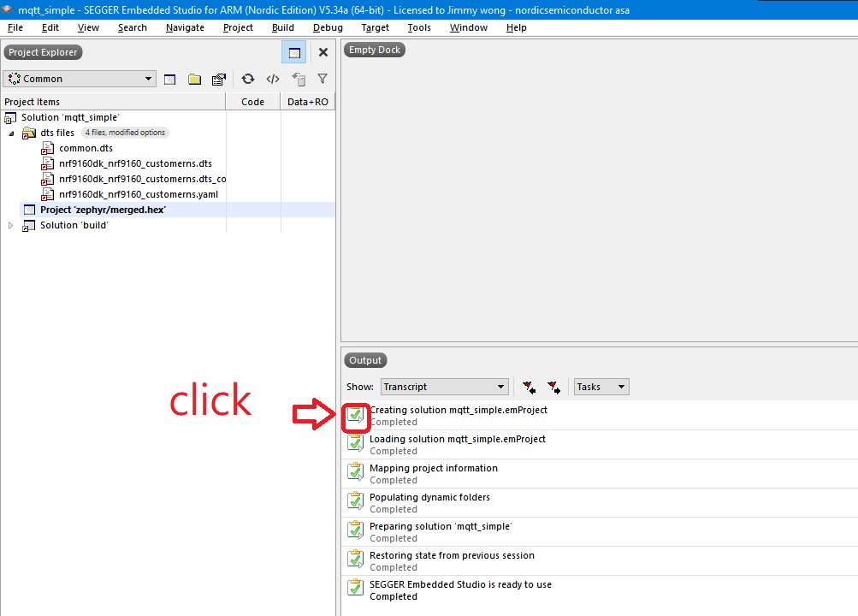The image size is (858, 616).
Task: Collapse the 'dts files' folder tree arrow
Action: [x=12, y=133]
